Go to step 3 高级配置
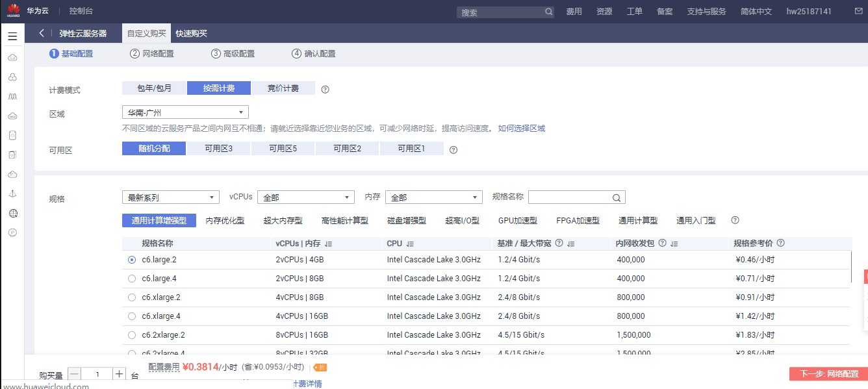The image size is (868, 389). [233, 54]
